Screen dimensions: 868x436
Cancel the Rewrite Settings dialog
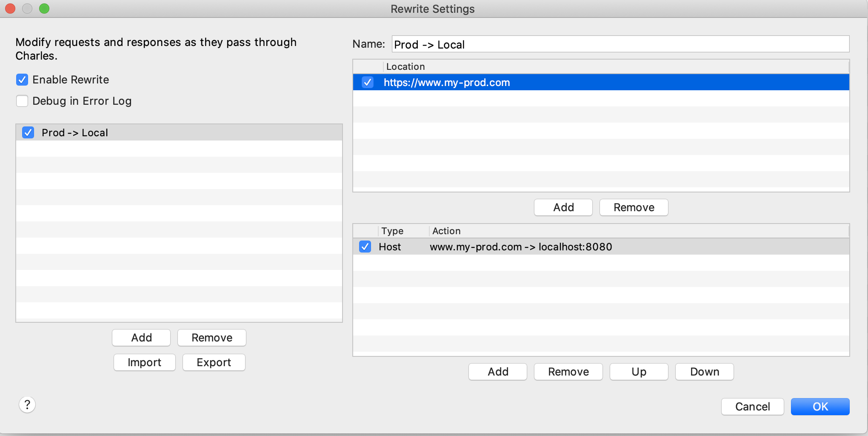click(x=752, y=407)
